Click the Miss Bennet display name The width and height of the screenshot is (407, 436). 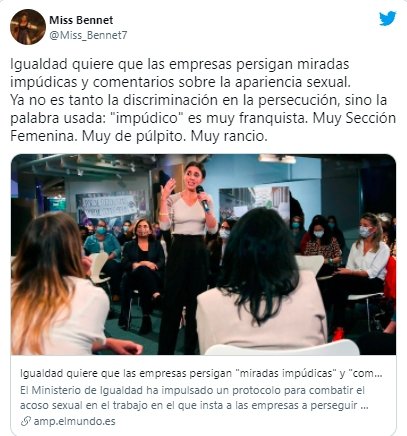[x=81, y=20]
